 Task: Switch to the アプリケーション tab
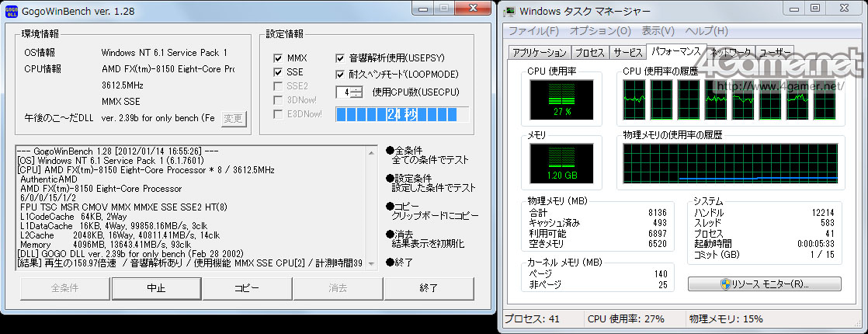pos(539,53)
